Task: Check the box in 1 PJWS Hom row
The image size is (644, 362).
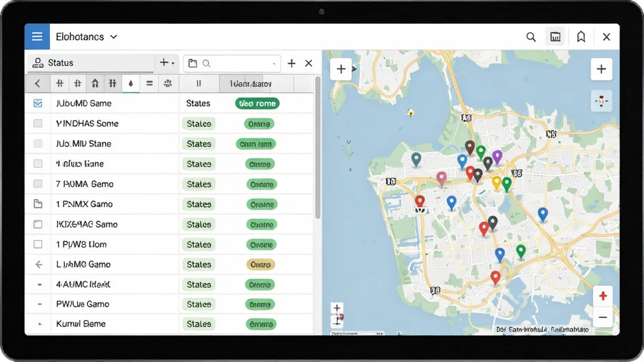Action: tap(38, 244)
